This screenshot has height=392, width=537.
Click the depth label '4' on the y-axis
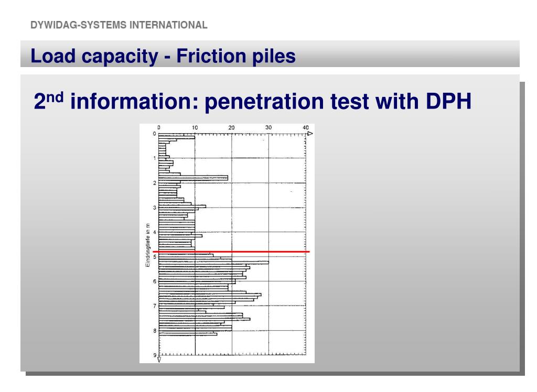[155, 232]
